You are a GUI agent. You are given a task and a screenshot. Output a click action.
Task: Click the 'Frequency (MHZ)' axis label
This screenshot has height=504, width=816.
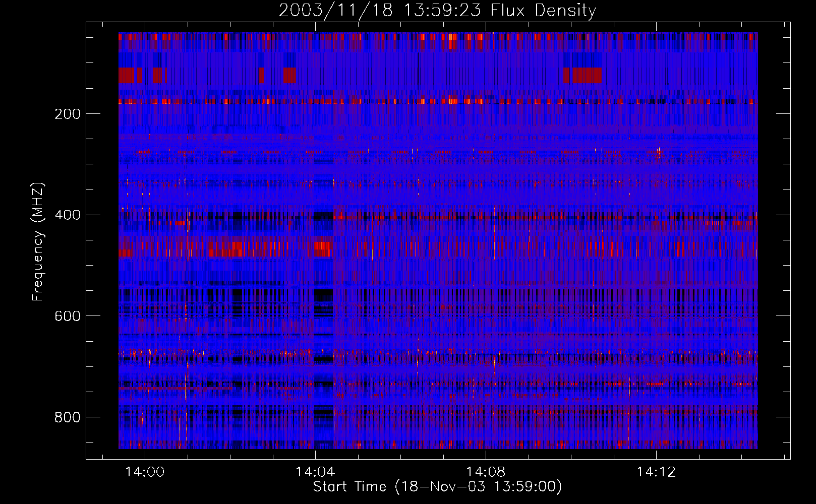coord(38,241)
